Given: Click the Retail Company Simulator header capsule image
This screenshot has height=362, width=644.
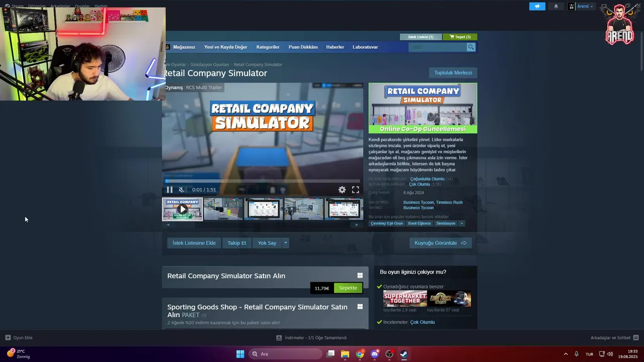Looking at the screenshot, I should 423,108.
